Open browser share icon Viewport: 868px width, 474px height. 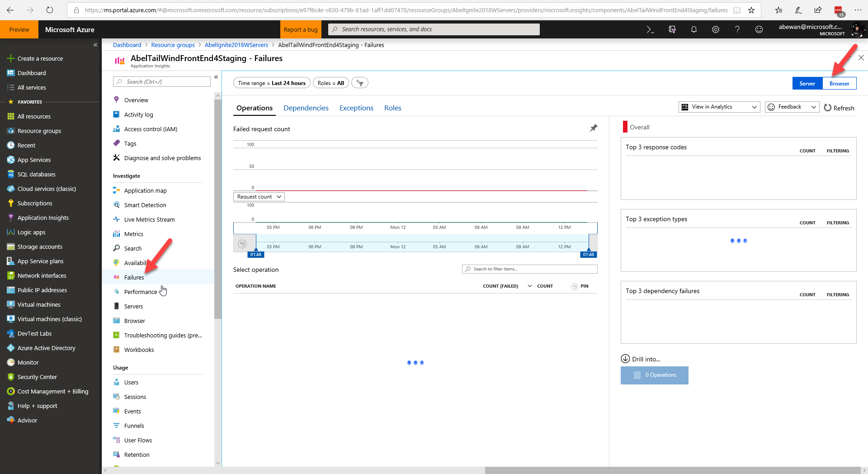818,10
